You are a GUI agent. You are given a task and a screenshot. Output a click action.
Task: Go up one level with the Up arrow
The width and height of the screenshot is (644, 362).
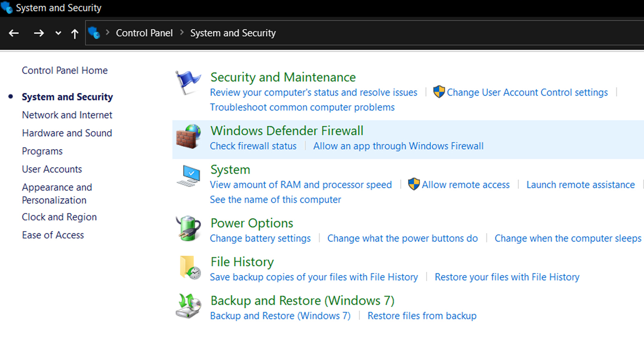(x=75, y=34)
